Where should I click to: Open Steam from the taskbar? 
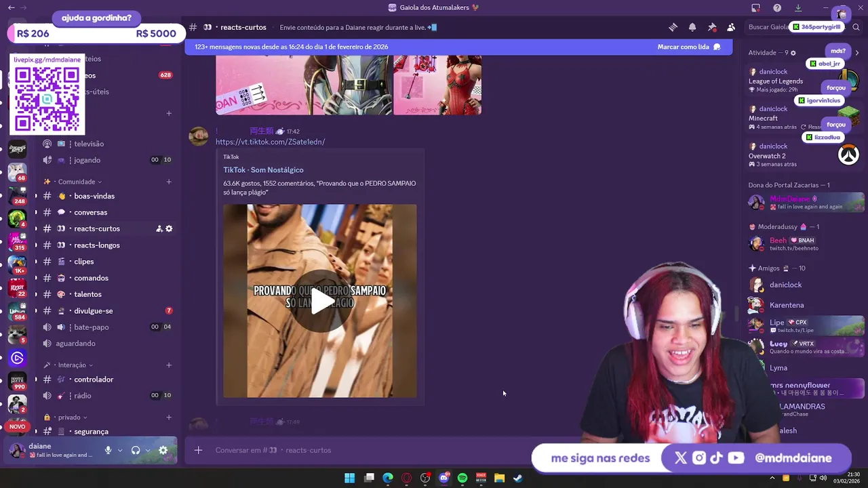click(x=518, y=478)
